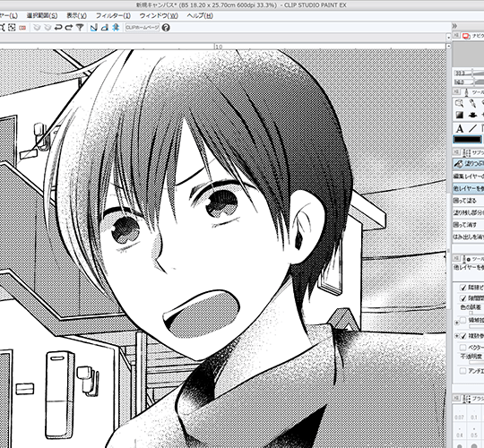Screen dimensions: 484x448
Task: Open the 表示(V) menu
Action: click(76, 16)
